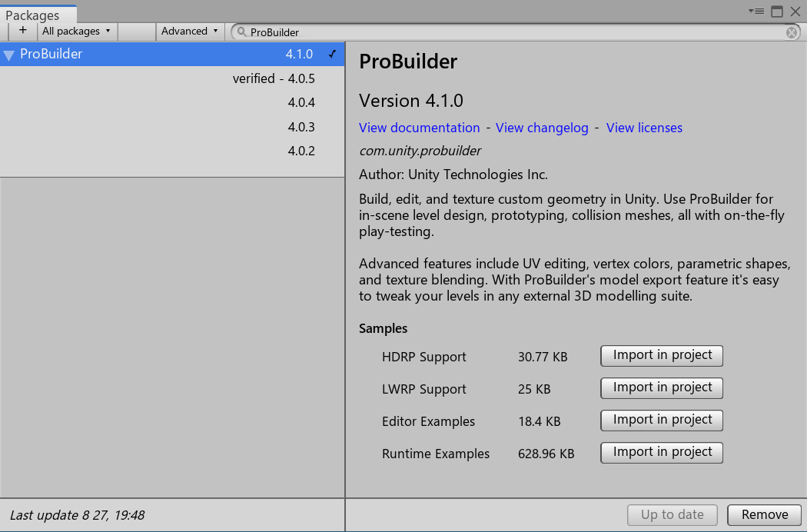This screenshot has height=532, width=807.
Task: Click the 30.77 KB size value
Action: click(543, 357)
